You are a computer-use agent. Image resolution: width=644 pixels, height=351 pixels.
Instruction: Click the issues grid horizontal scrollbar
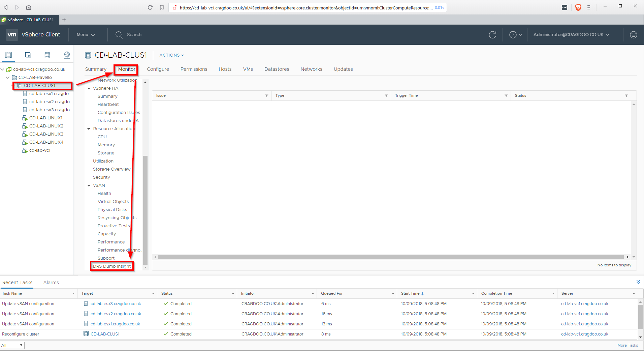(391, 257)
